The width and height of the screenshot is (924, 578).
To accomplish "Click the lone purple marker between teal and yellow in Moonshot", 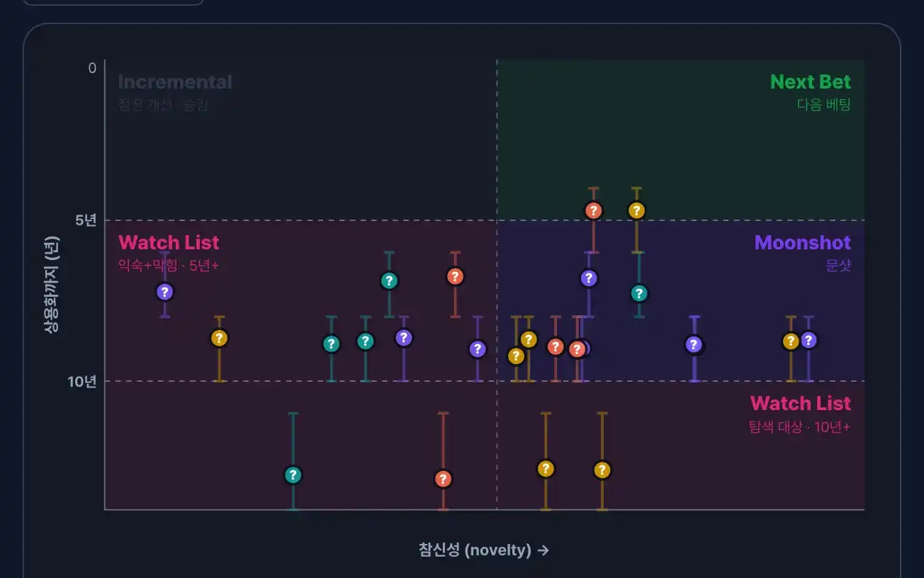I will coord(694,344).
